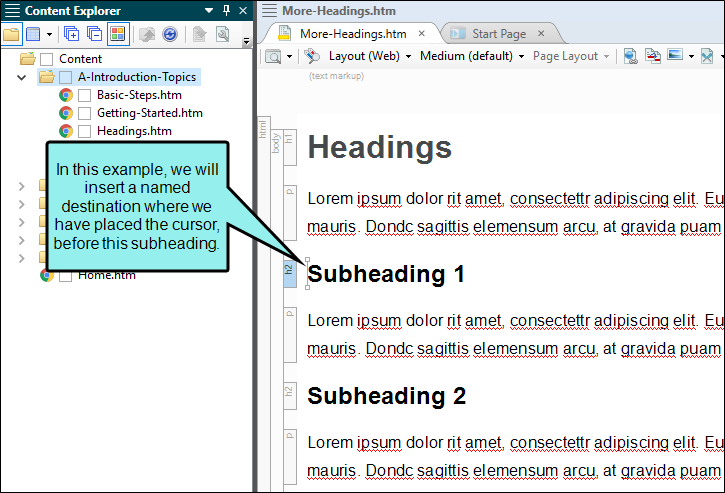
Task: Open the Layout (Web) dropdown
Action: coord(369,56)
